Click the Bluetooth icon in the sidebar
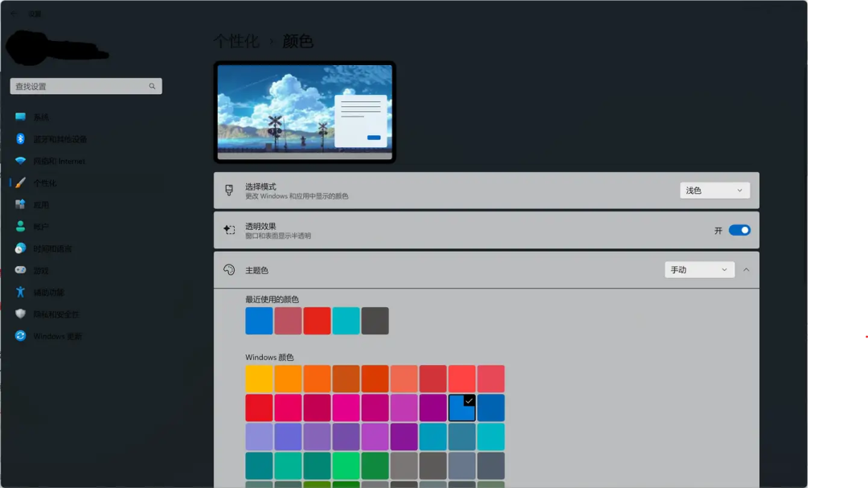The height and width of the screenshot is (488, 868). 20,139
